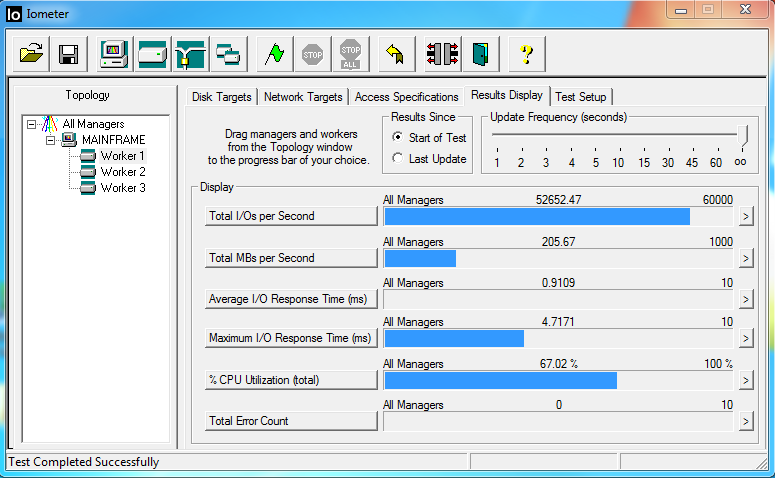The width and height of the screenshot is (775, 478).
Task: Click the Iometer title bar icon
Action: point(13,14)
